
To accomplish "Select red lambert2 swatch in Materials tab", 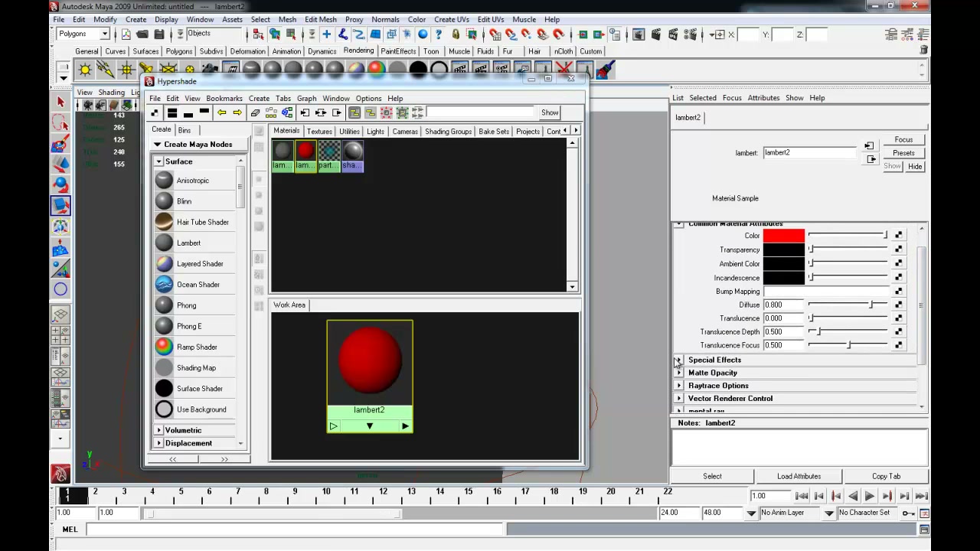I will (x=305, y=156).
